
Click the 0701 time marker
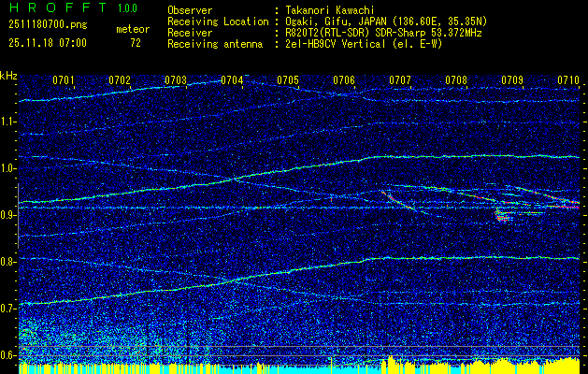64,80
